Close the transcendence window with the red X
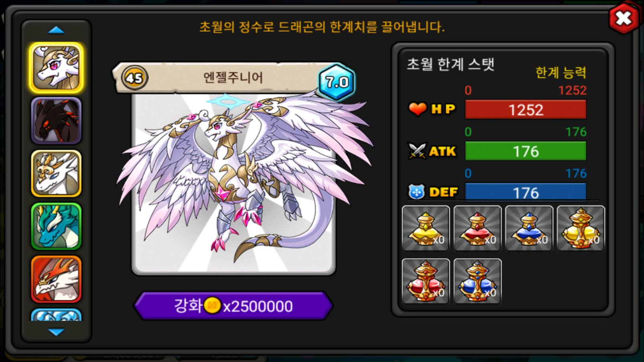Viewport: 644px width, 362px height. pos(624,18)
